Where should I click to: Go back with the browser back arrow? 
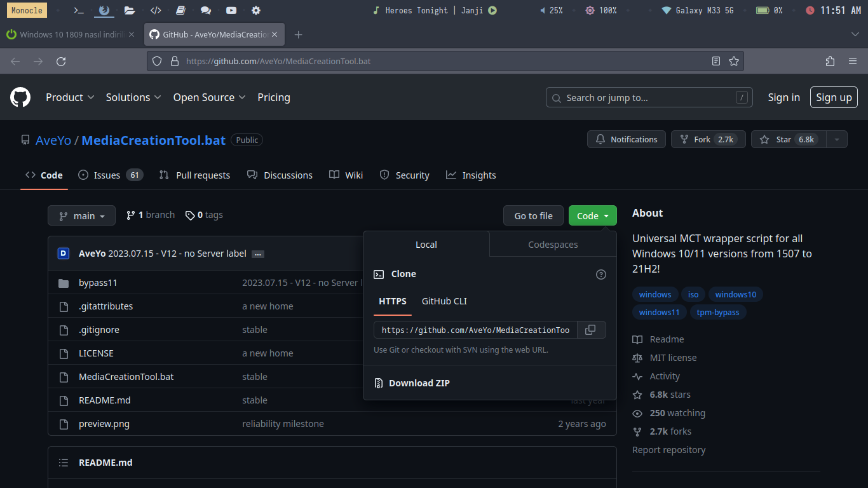(15, 61)
